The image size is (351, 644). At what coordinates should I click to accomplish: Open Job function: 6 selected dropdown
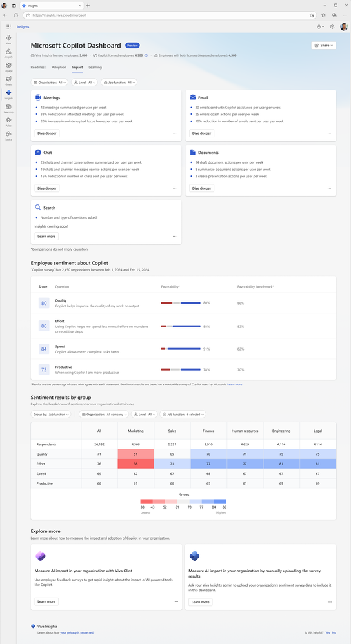point(183,415)
